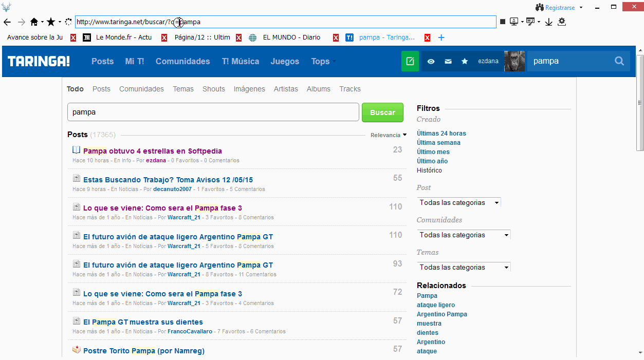Image resolution: width=644 pixels, height=360 pixels.
Task: Open related search Argentino Pampa
Action: 442,314
